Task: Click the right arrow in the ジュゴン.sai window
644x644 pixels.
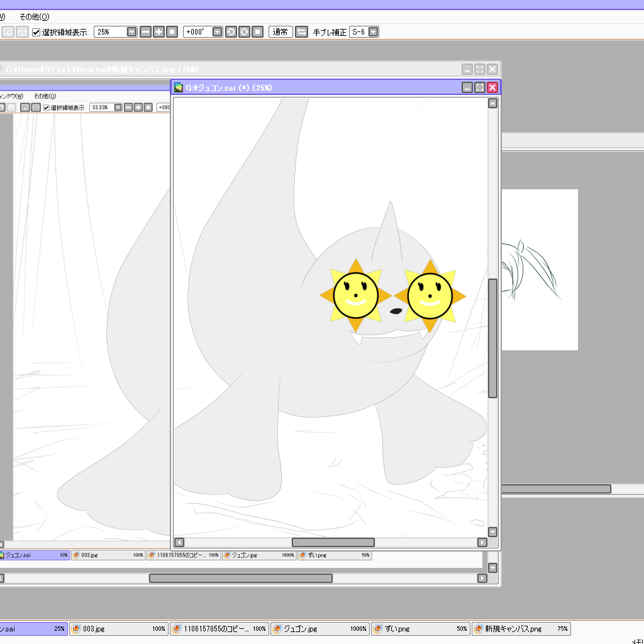Action: pyautogui.click(x=482, y=543)
